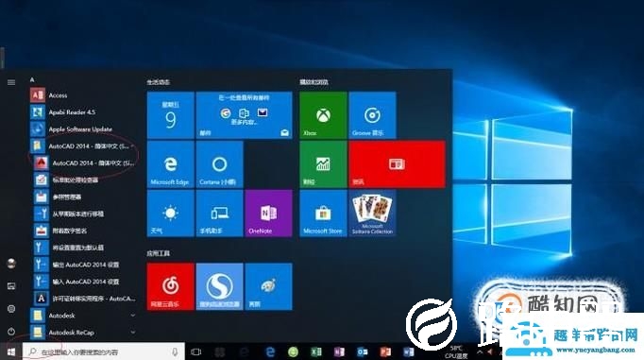Open the 手机助手 phone tile
644x360 pixels.
coord(219,214)
